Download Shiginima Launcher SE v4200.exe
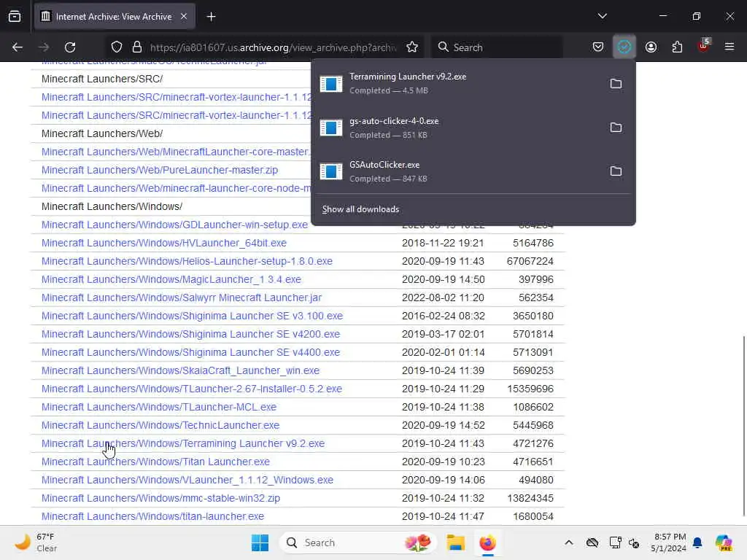The height and width of the screenshot is (560, 747). (190, 334)
